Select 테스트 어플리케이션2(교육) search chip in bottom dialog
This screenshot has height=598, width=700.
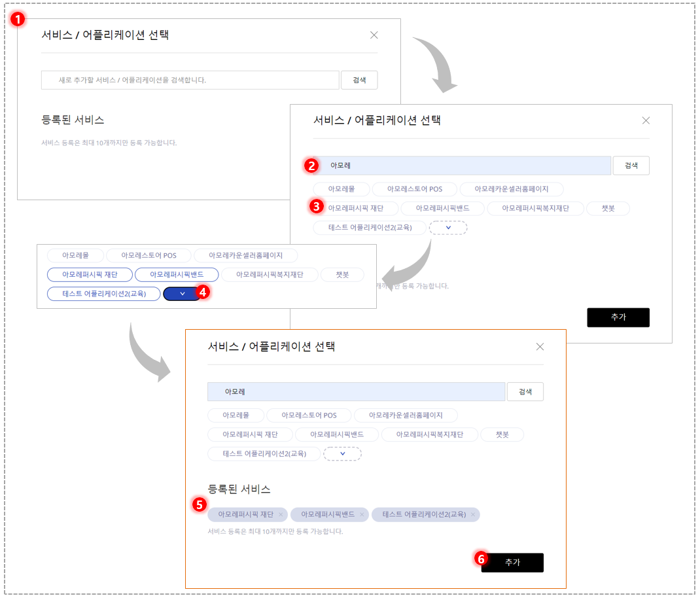(x=264, y=454)
